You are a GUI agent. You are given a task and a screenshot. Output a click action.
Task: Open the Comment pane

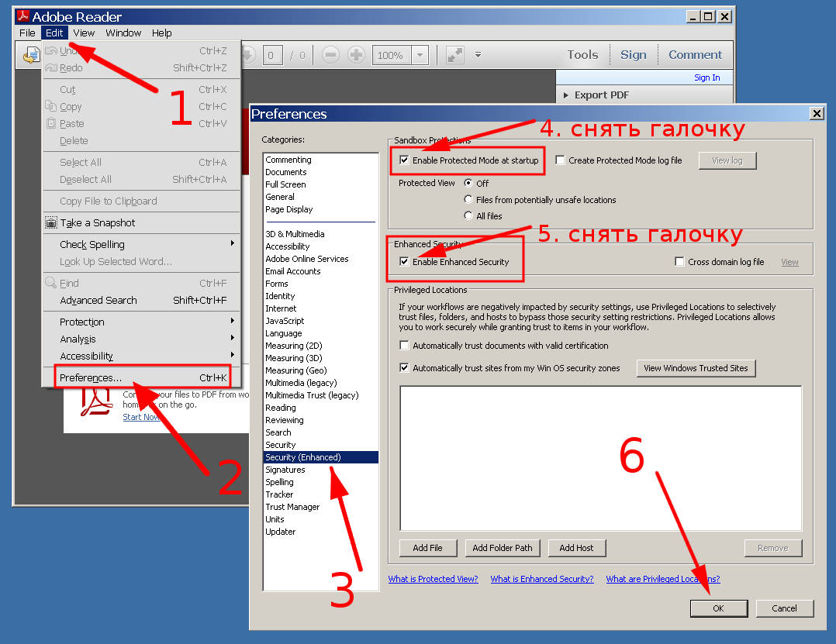pos(695,55)
